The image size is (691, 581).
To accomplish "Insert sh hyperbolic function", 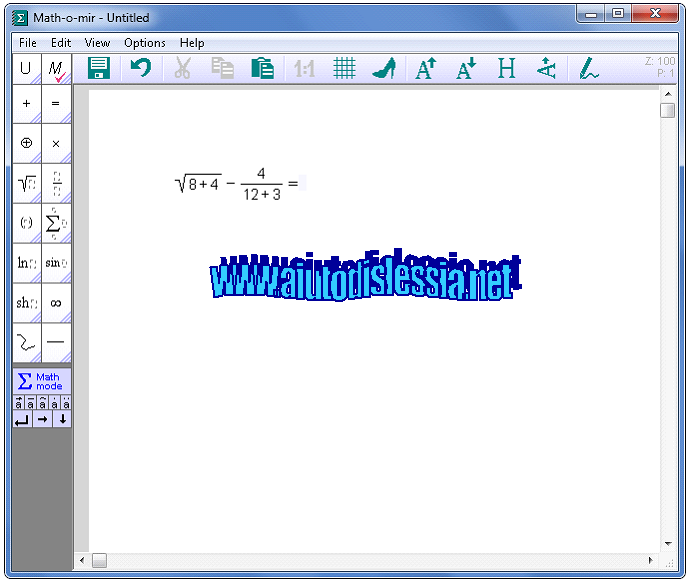I will pyautogui.click(x=26, y=303).
